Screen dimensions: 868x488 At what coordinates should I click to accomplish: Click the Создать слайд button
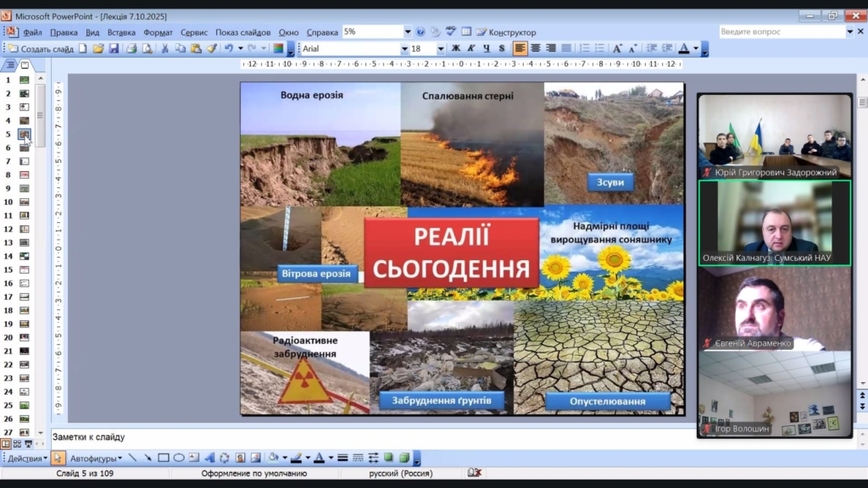41,48
